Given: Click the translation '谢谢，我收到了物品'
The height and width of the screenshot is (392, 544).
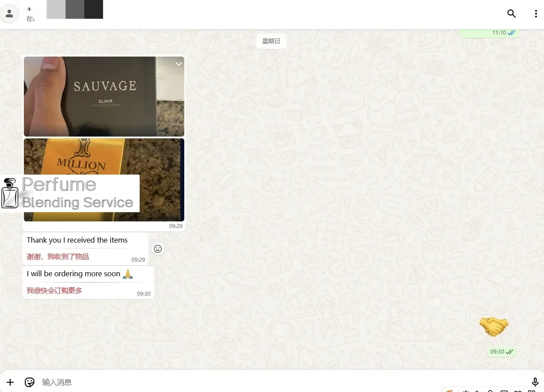Looking at the screenshot, I should (x=58, y=257).
